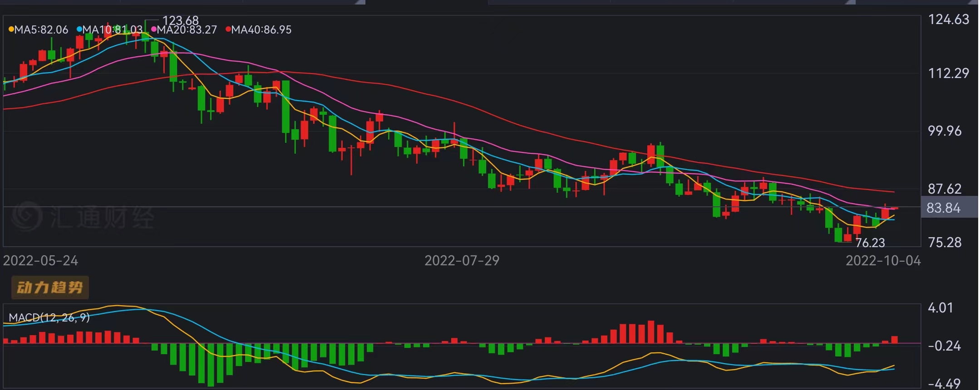Click the 2022-10-04 end date label

tap(883, 261)
